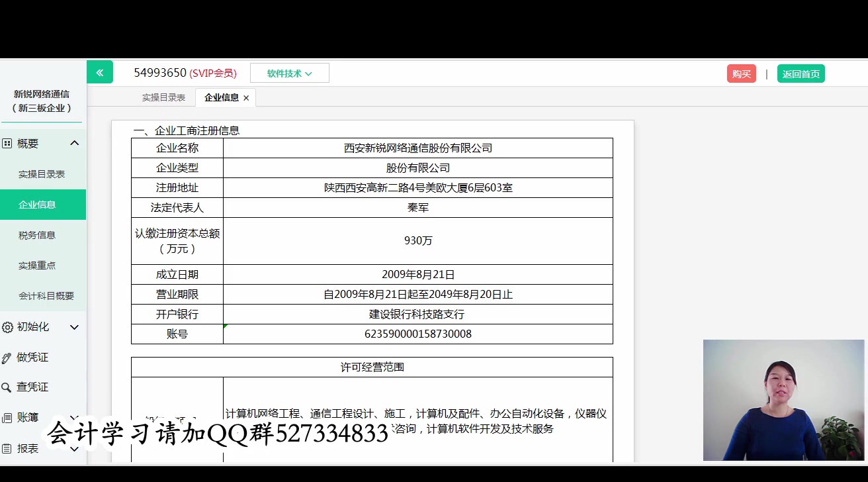This screenshot has height=482, width=868.
Task: Collapse the 概要 section chevron
Action: pyautogui.click(x=75, y=143)
